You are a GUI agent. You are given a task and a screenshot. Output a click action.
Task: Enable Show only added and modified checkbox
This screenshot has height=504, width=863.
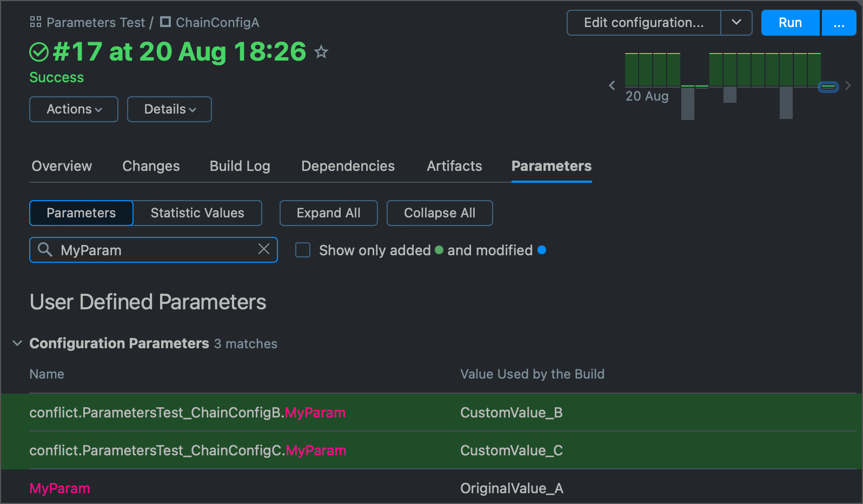click(x=303, y=250)
